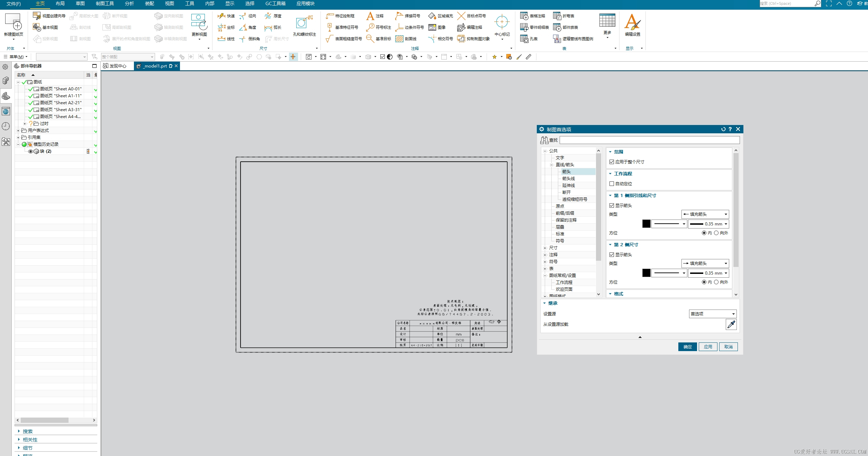Select 箭头线 in preferences tree

[x=568, y=179]
